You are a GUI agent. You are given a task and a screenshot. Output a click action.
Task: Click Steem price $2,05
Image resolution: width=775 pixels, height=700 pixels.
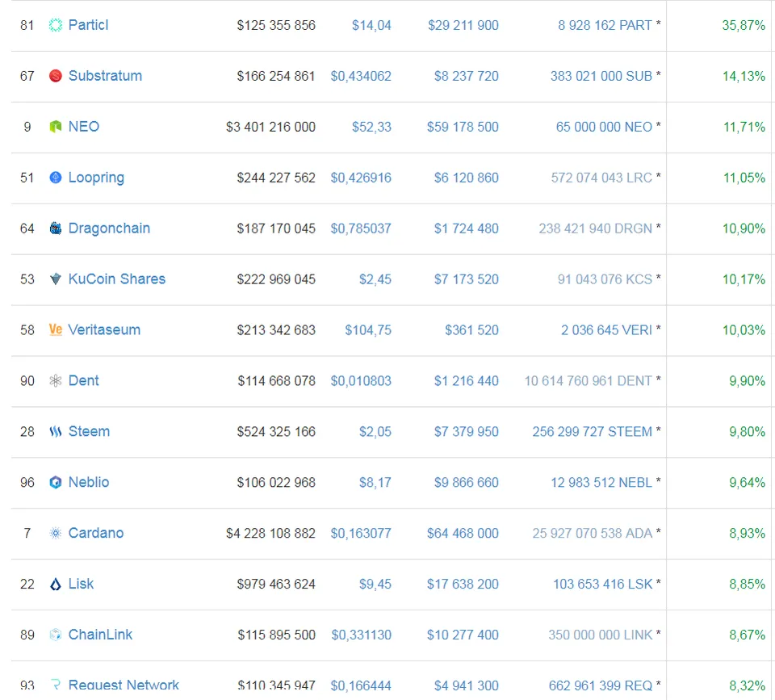pos(375,432)
